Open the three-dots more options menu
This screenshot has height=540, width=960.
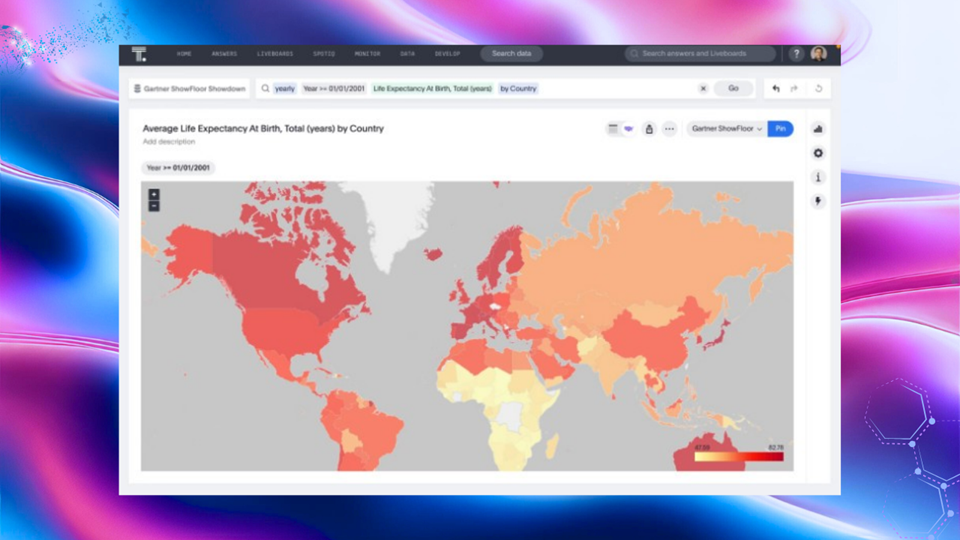tap(669, 129)
